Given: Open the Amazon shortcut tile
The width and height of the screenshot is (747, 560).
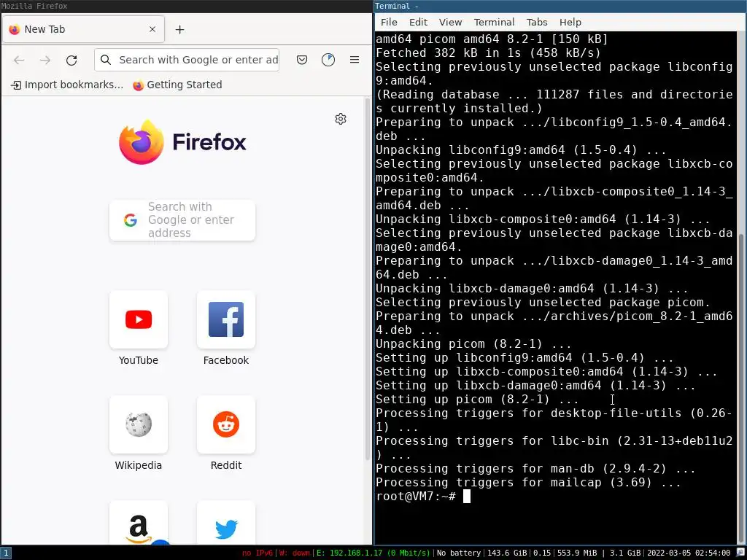Looking at the screenshot, I should pos(139,522).
